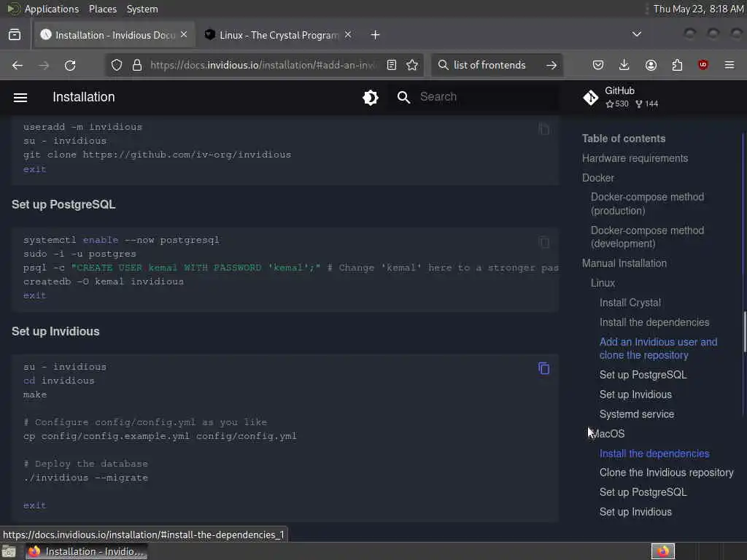Click the docs.invidious.io URL address bar

click(x=262, y=65)
